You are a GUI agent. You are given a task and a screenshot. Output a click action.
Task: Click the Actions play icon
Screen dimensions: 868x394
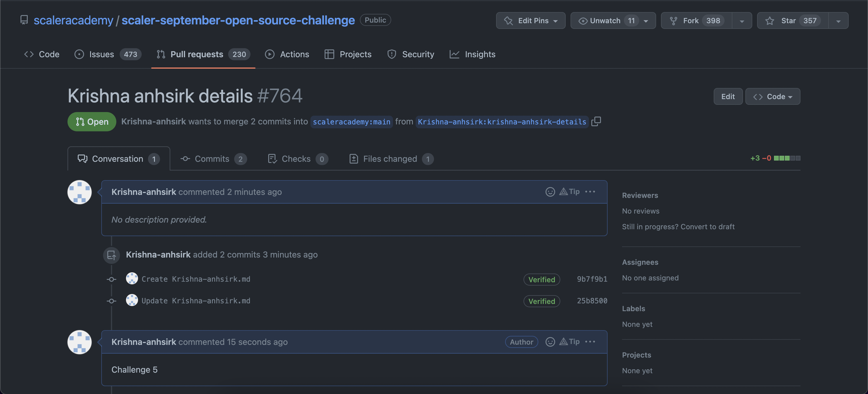[269, 54]
